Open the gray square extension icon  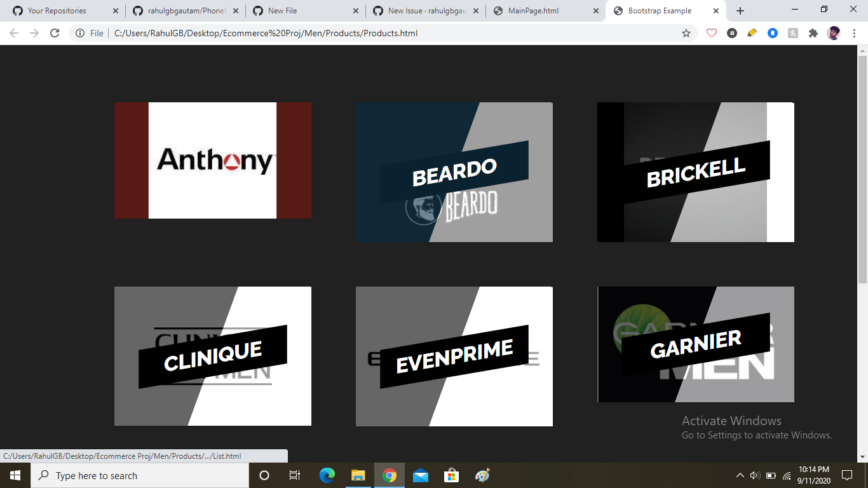[793, 33]
